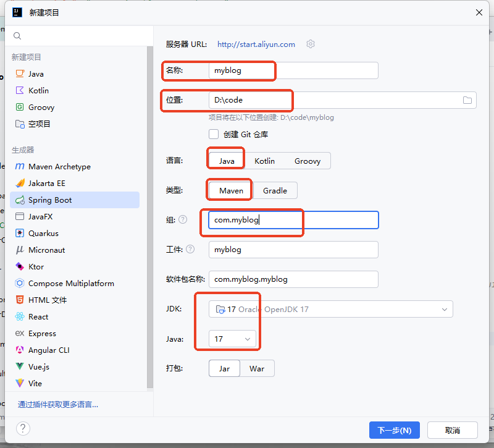Click the 下一步(N) button
The width and height of the screenshot is (494, 448).
pos(395,430)
